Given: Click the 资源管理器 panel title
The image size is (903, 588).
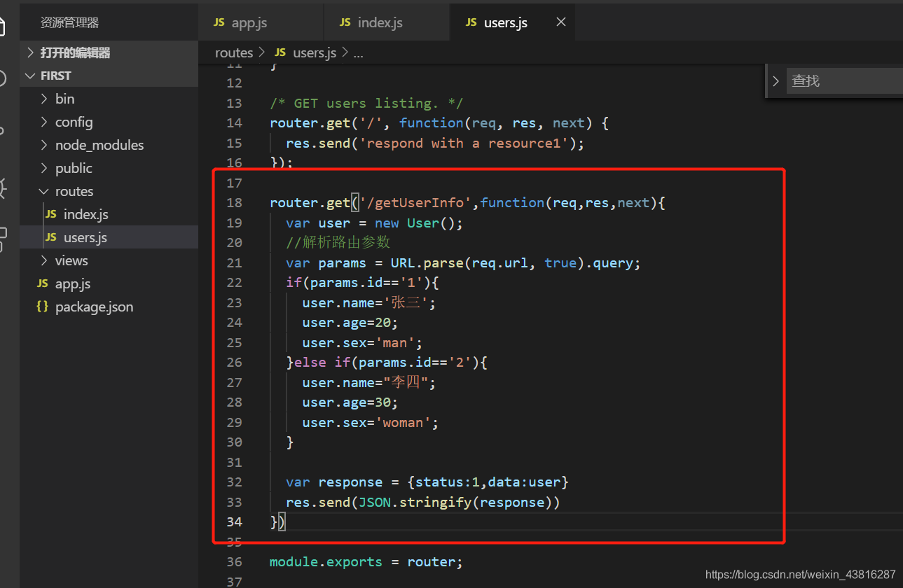Looking at the screenshot, I should (69, 22).
